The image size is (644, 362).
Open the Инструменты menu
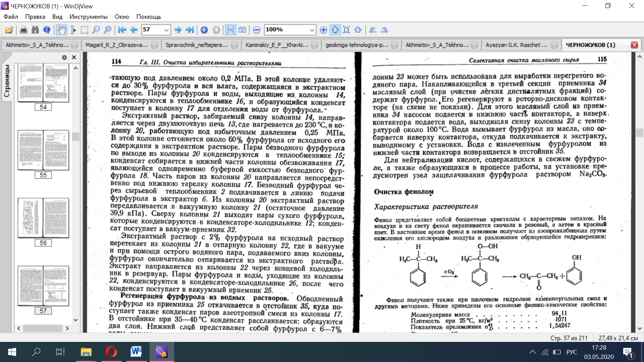[88, 16]
